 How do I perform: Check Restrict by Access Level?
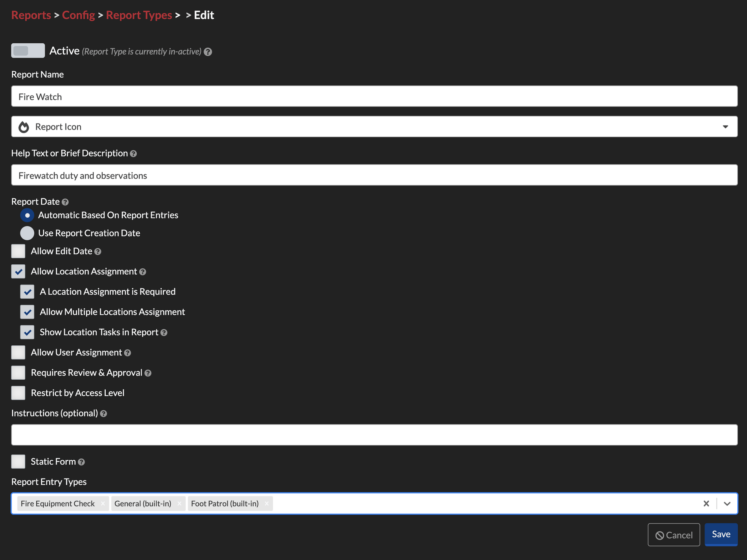pos(18,393)
